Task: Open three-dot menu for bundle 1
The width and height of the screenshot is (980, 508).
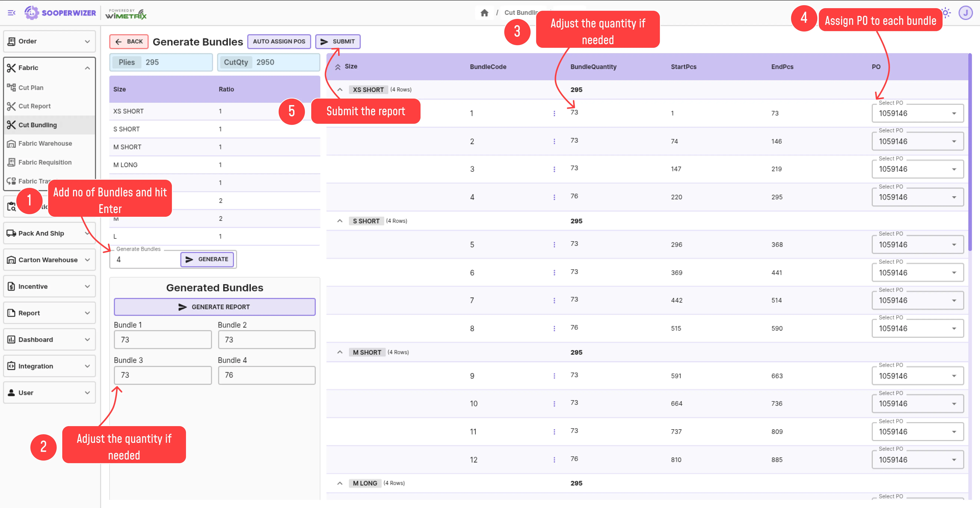Action: [554, 113]
